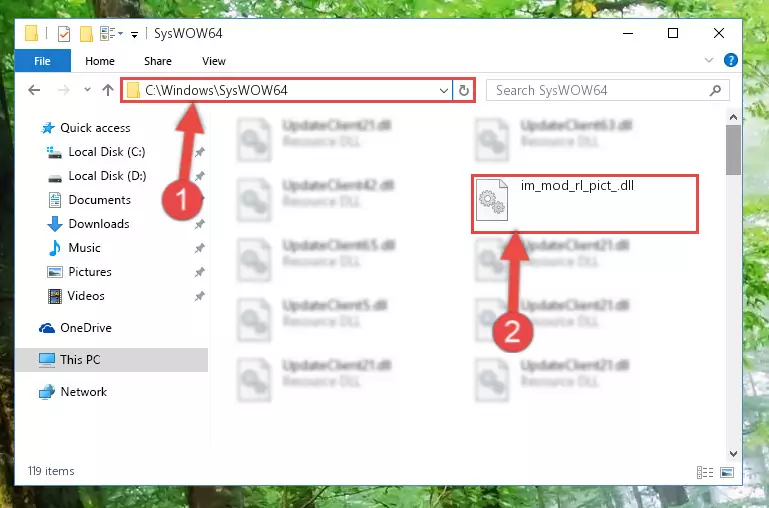The width and height of the screenshot is (769, 508).
Task: Open Pictures in the sidebar
Action: pos(90,272)
